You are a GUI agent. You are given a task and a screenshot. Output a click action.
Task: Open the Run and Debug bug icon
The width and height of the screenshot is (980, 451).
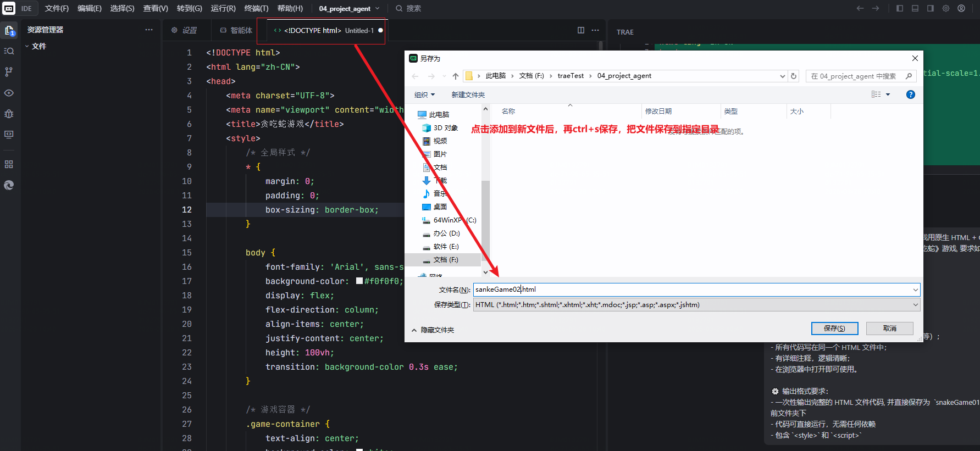tap(9, 114)
